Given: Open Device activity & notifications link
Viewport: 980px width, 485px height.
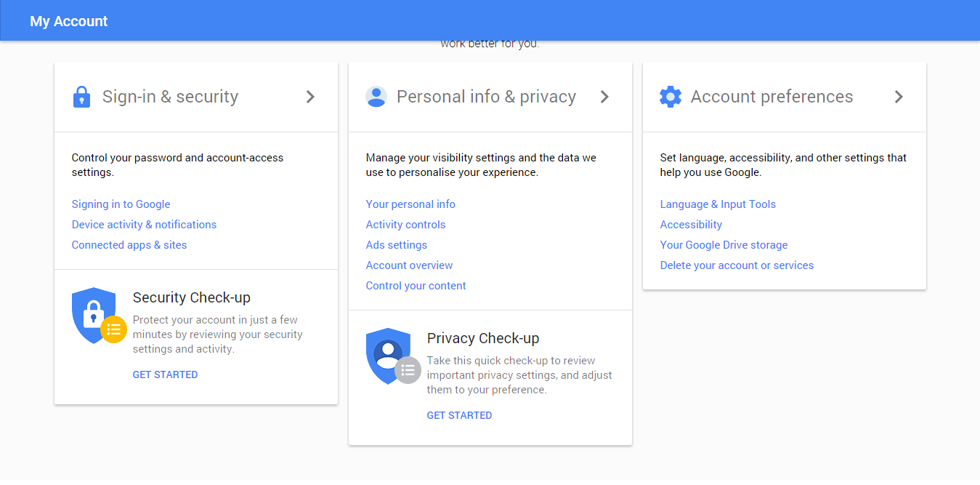Looking at the screenshot, I should [x=144, y=225].
